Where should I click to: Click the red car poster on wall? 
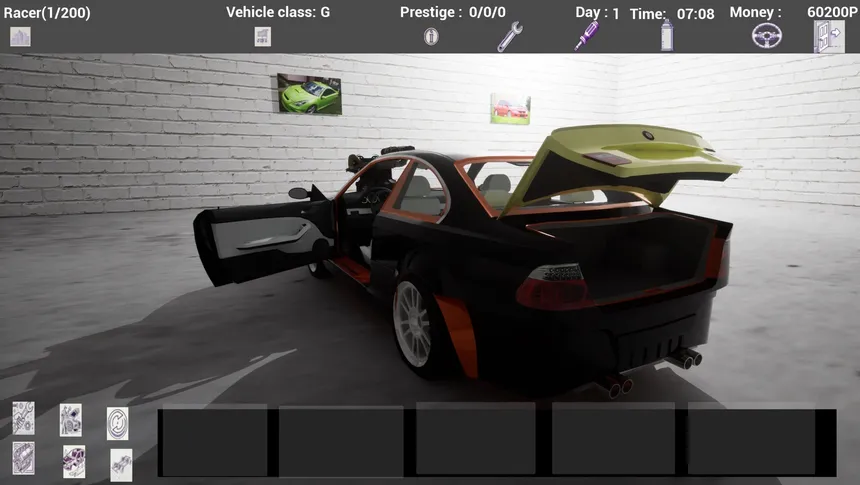[x=510, y=109]
